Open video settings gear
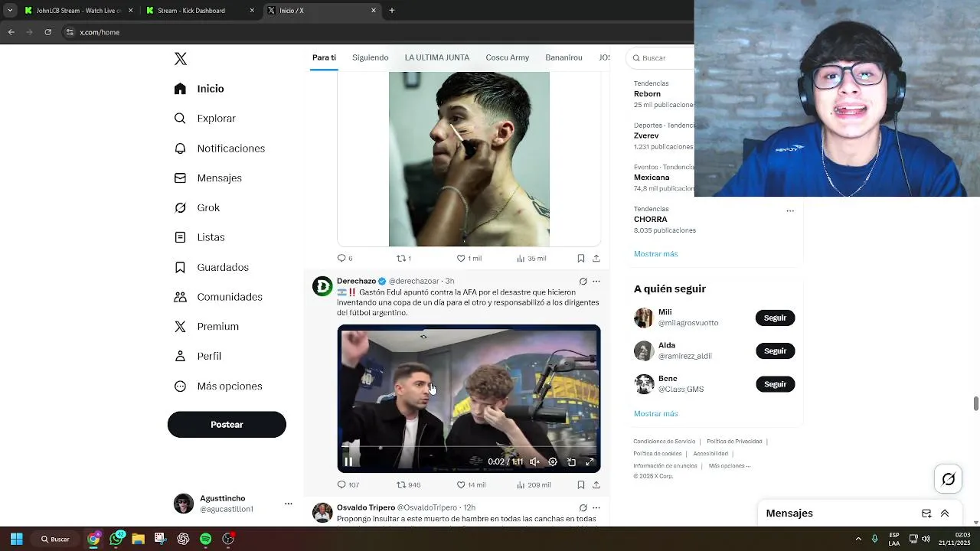Image resolution: width=980 pixels, height=551 pixels. [x=553, y=461]
